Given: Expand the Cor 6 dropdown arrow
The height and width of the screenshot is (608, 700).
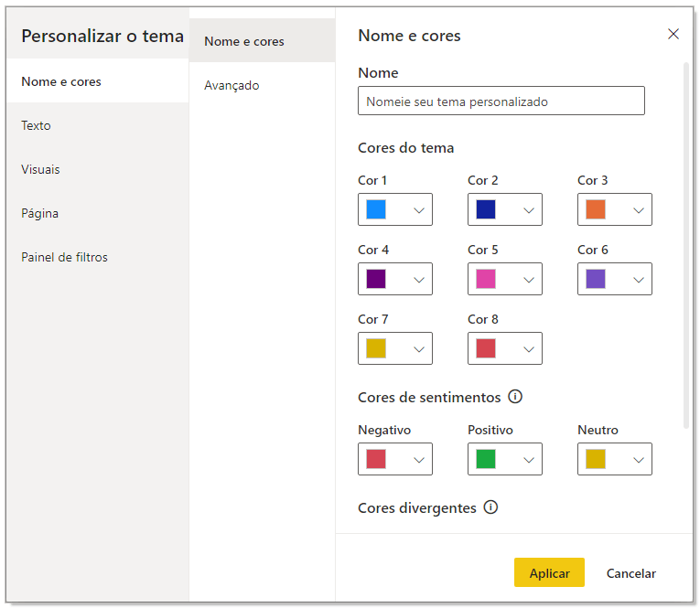Looking at the screenshot, I should click(639, 280).
